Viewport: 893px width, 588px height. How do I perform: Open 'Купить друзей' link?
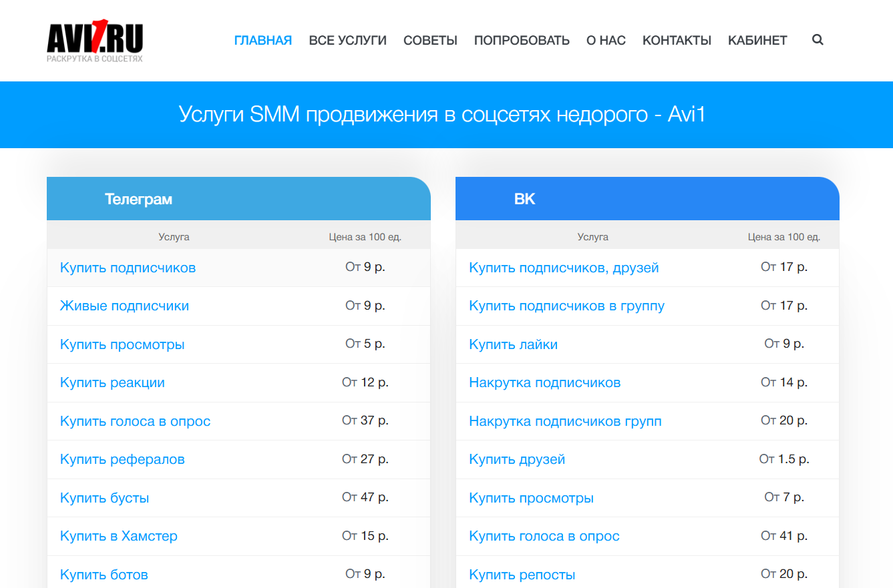(x=517, y=459)
